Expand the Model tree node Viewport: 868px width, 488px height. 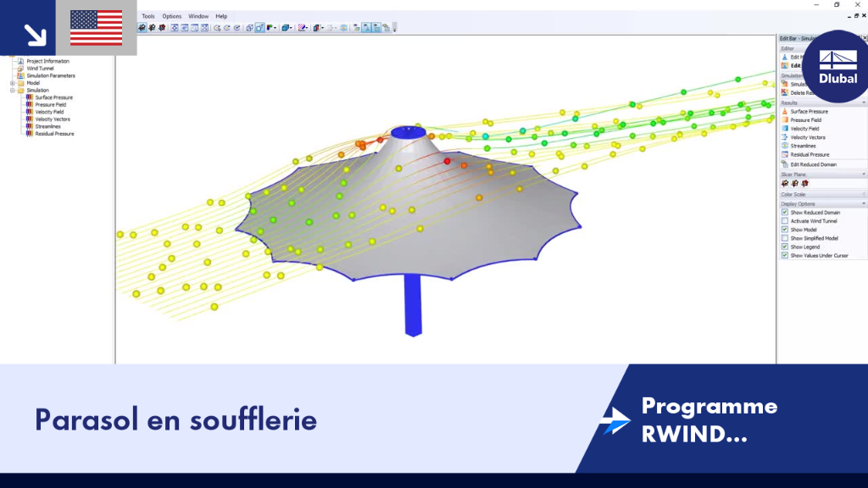point(12,83)
